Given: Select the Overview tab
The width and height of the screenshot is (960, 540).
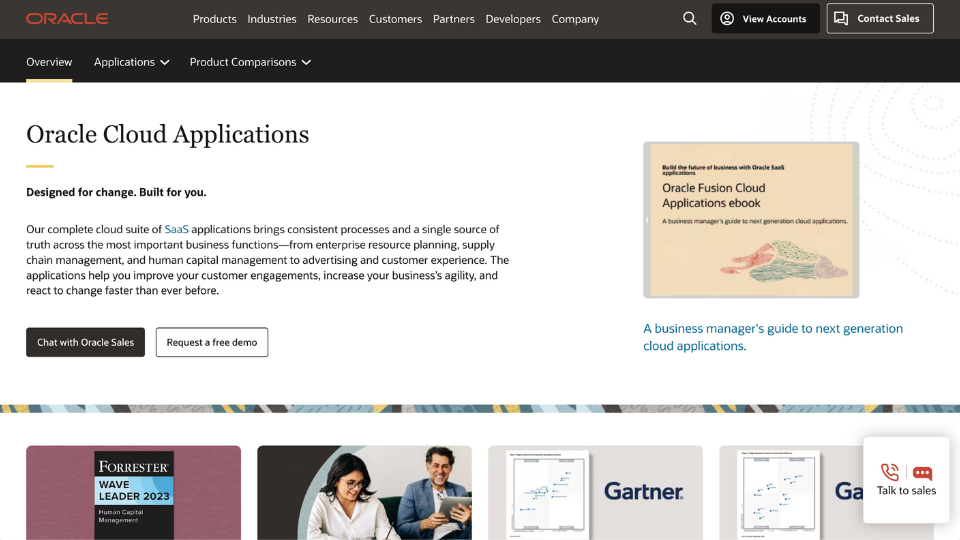Looking at the screenshot, I should click(49, 62).
